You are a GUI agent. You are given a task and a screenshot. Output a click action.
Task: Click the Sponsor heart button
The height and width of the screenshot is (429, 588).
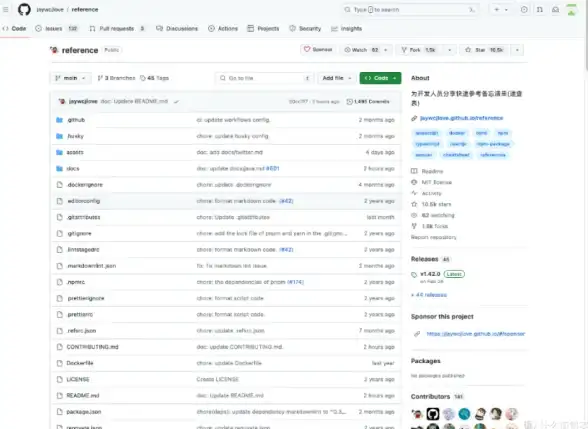click(318, 50)
